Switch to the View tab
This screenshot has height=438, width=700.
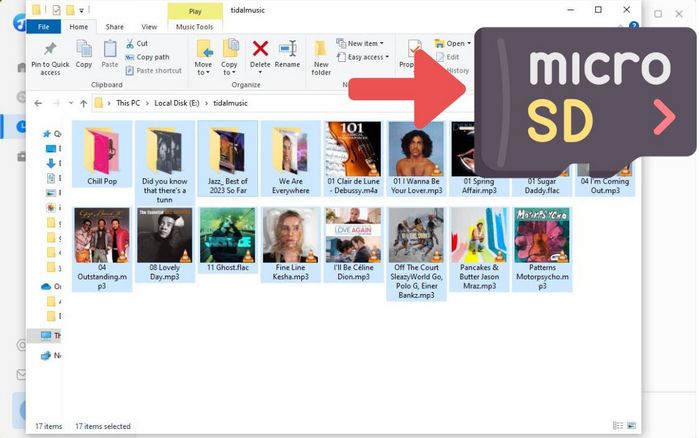pos(149,27)
